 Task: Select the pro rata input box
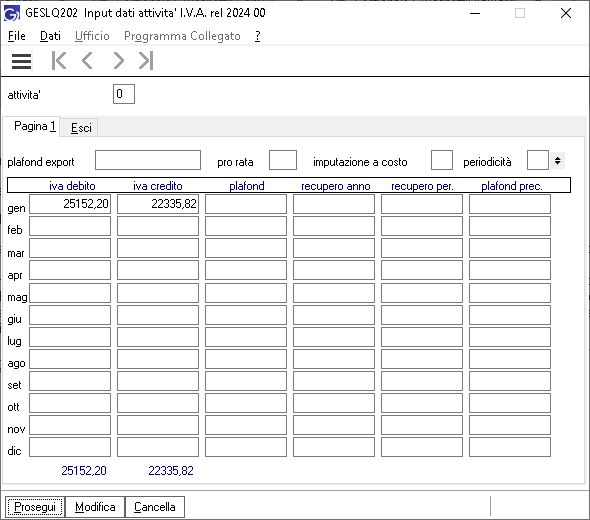(283, 160)
